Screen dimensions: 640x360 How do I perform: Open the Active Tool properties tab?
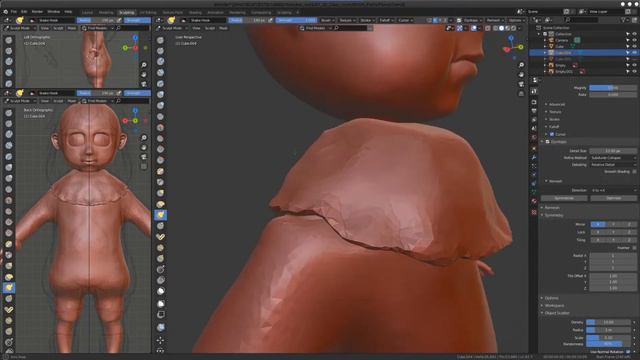[534, 92]
